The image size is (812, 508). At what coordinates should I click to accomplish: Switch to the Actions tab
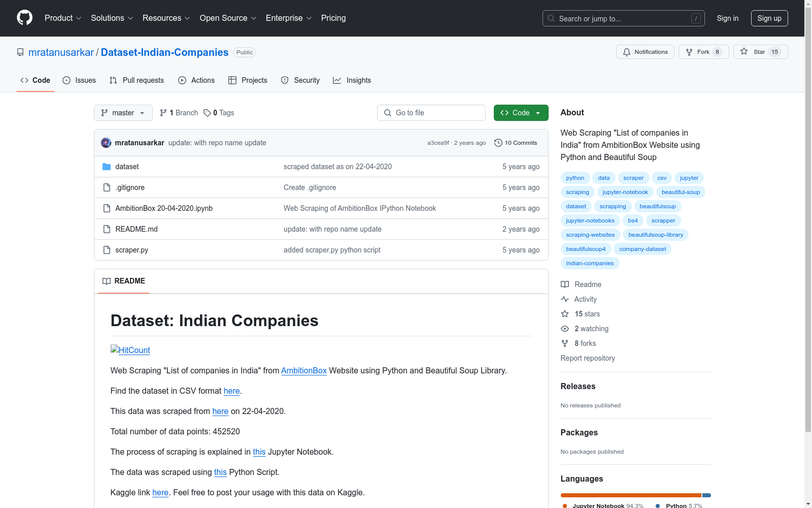point(196,80)
